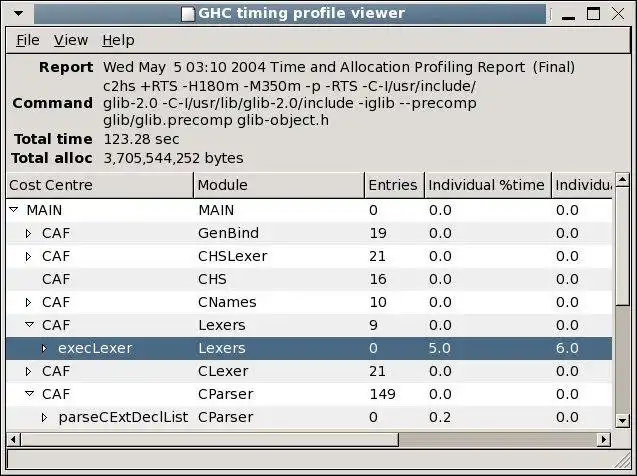Click the vertical scrollbar thumb
This screenshot has height=476, width=637.
pos(622,246)
